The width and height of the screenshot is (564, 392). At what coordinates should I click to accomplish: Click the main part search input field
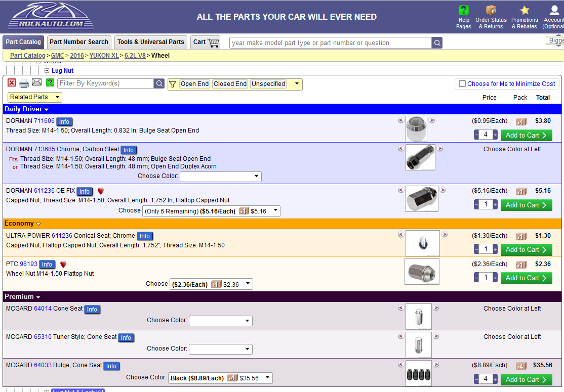(331, 43)
